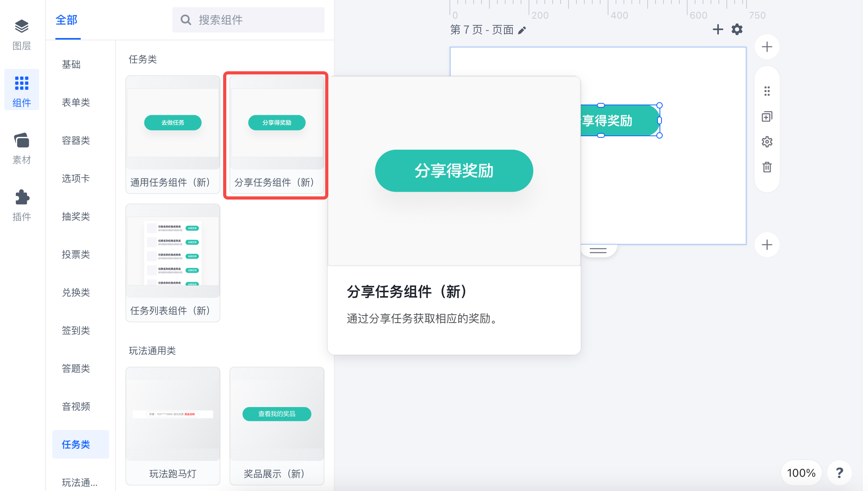The image size is (868, 491).
Task: Select the 基础 category
Action: tap(72, 64)
